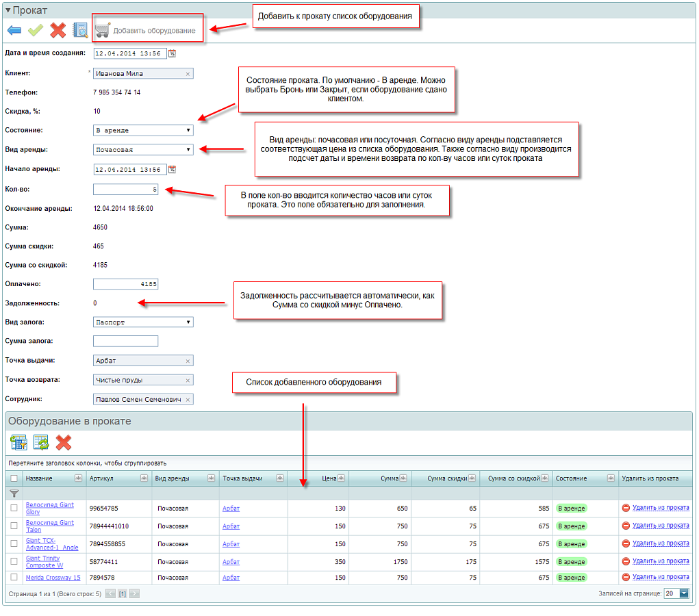This screenshot has height=616, width=699.
Task: Click the red X cancel icon in top toolbar
Action: (x=58, y=30)
